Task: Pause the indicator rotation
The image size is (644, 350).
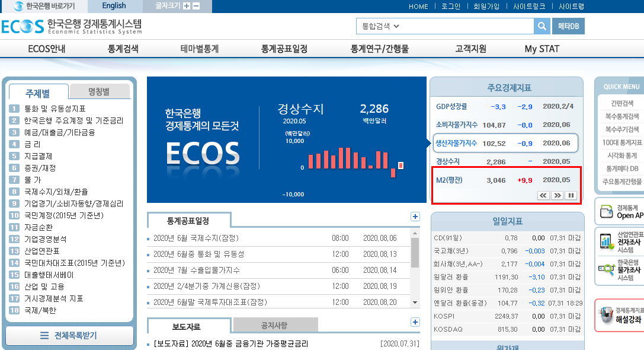Action: (x=571, y=195)
